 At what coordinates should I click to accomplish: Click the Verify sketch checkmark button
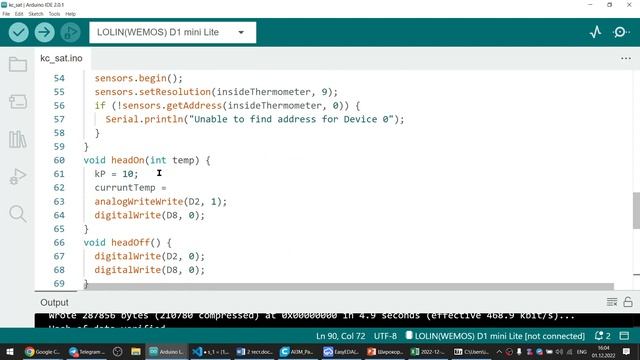18,32
